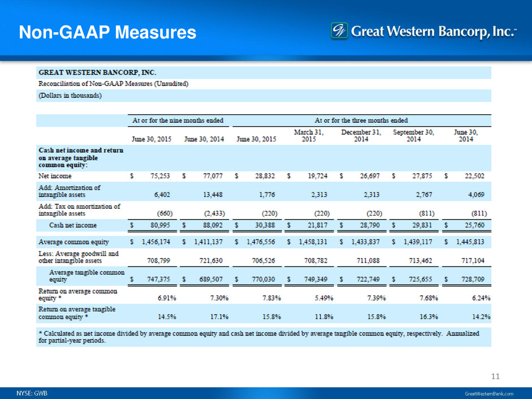The height and width of the screenshot is (399, 532).
Task: Select return percentage 6.91%
Action: coord(167,298)
